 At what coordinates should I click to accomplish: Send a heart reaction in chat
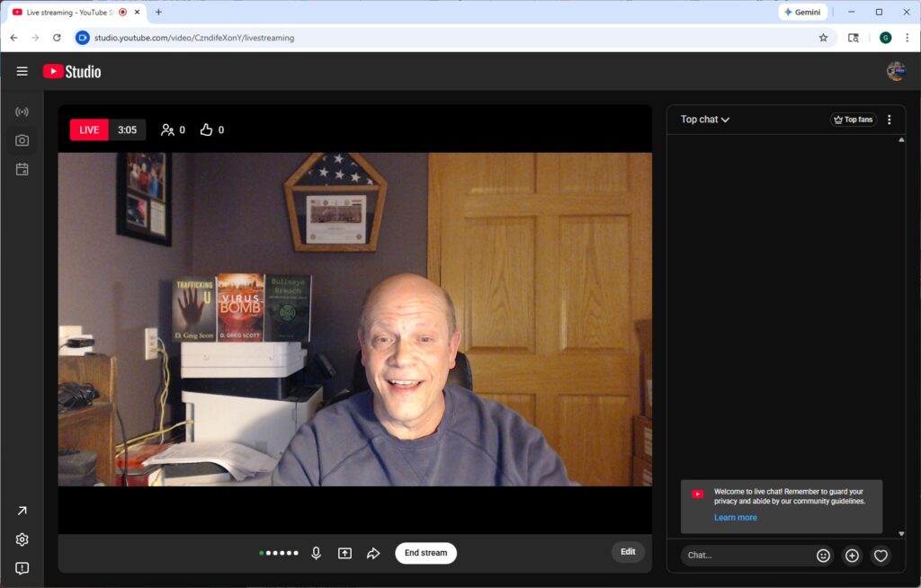881,556
